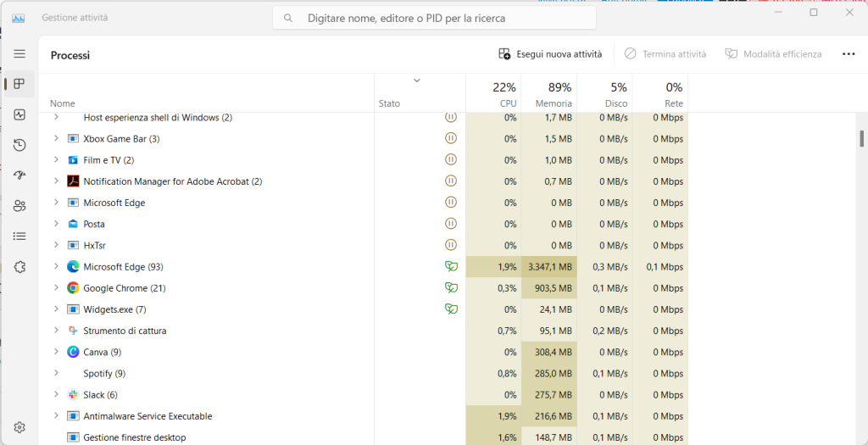Expand the Widgets.exe process group
The width and height of the screenshot is (868, 445).
(56, 309)
